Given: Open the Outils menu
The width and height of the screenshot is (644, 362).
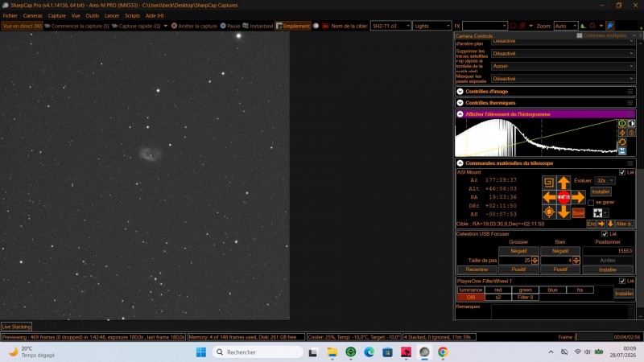Looking at the screenshot, I should (x=93, y=15).
